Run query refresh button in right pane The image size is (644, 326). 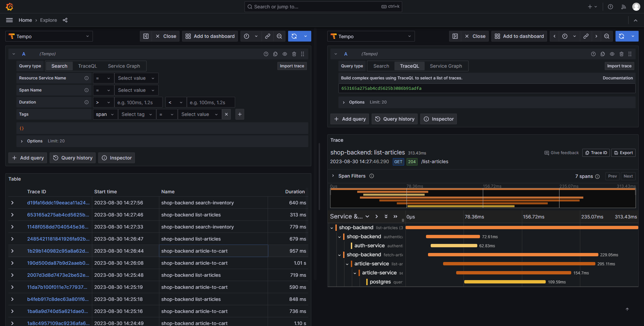point(622,36)
